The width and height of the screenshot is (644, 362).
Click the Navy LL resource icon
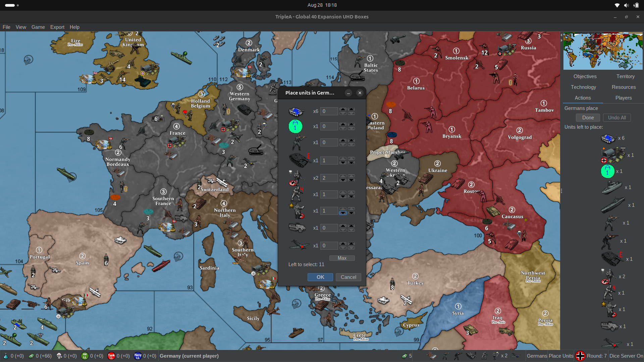[x=138, y=356]
